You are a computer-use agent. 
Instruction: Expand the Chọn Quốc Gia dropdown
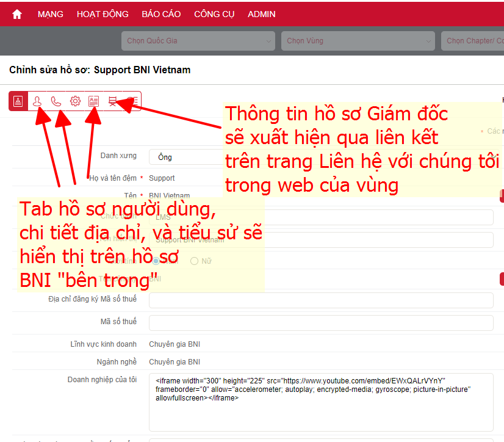[198, 41]
